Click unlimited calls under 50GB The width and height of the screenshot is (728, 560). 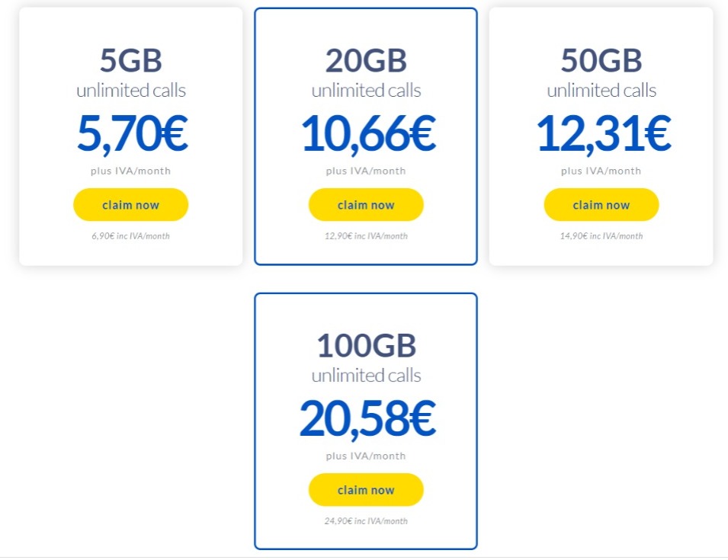point(601,91)
